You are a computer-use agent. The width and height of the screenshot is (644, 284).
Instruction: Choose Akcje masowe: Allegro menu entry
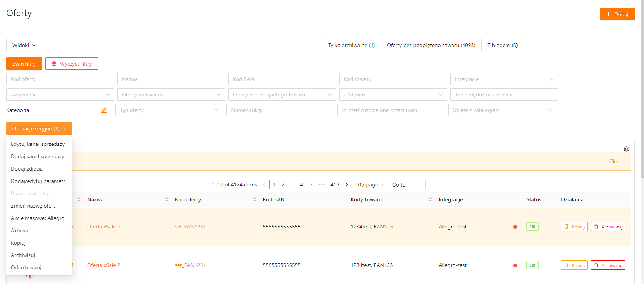[37, 218]
